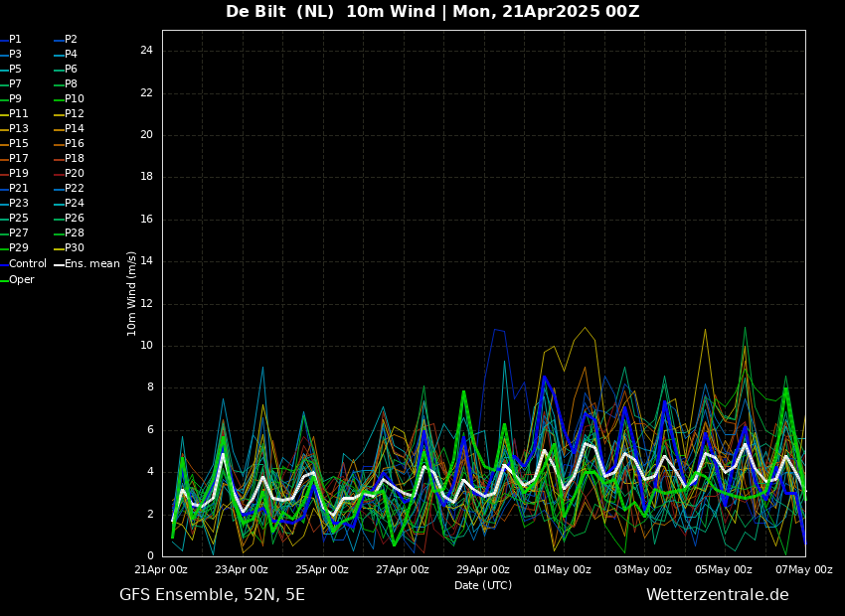Click the '10m Wind (m/s)' y-axis title

tap(132, 293)
